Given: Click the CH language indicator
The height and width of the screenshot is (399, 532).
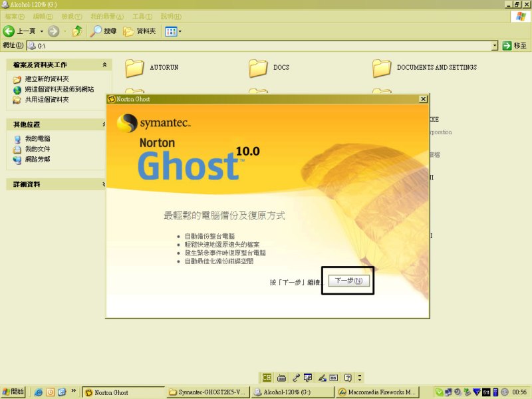Looking at the screenshot, I should [267, 377].
